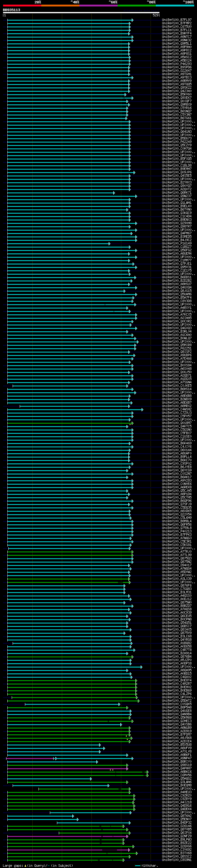
Task: Select the UniRef100_C5YR16 label
Action: (177, 108)
